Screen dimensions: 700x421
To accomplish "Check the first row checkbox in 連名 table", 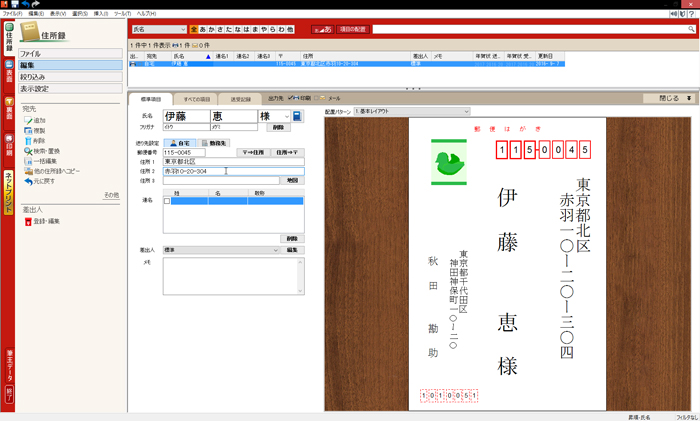I will tap(167, 201).
